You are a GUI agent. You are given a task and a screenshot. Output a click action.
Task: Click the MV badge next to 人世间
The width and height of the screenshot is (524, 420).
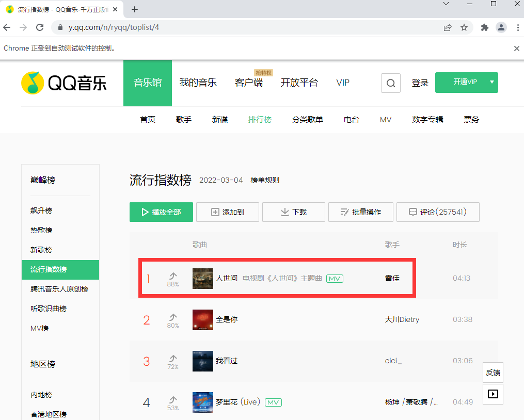tap(335, 278)
